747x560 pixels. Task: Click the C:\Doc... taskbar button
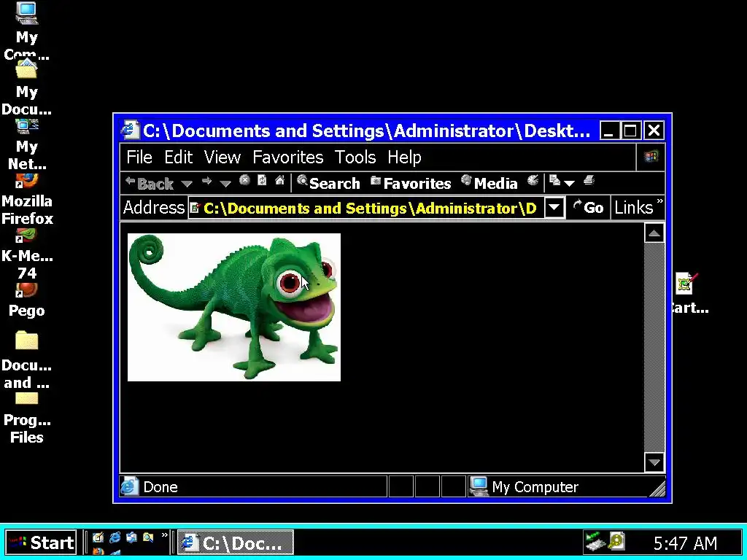(x=236, y=542)
